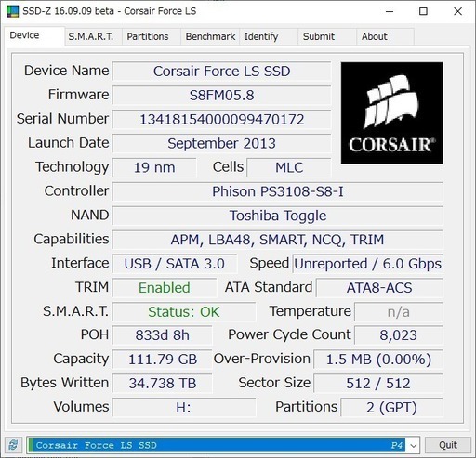Viewport: 476px width, 458px height.
Task: Click capabilities APM, LBA48, SMART, NCQ, TRIM
Action: [x=277, y=240]
